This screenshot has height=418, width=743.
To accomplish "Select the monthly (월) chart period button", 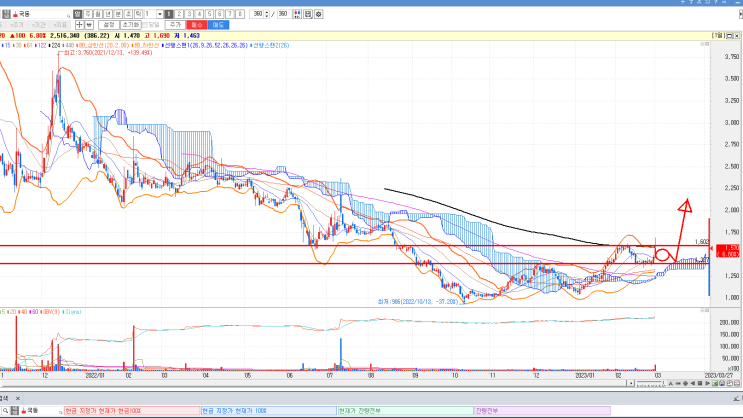I will pyautogui.click(x=98, y=14).
